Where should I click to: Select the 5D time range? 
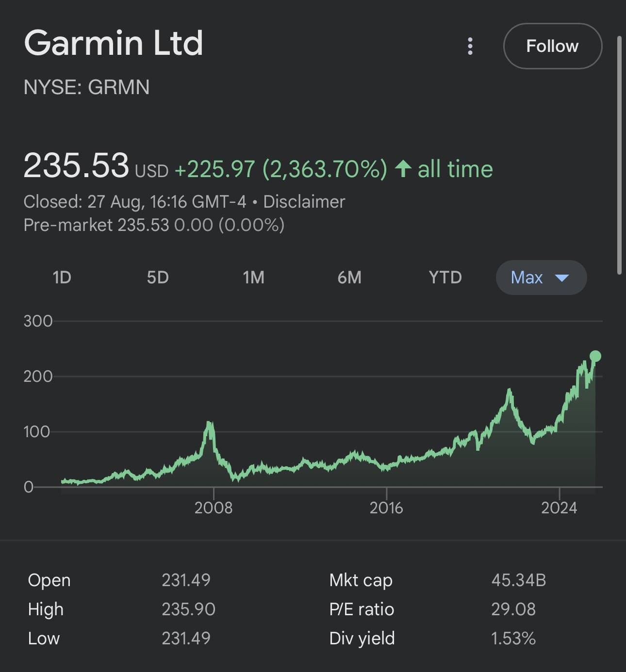158,278
